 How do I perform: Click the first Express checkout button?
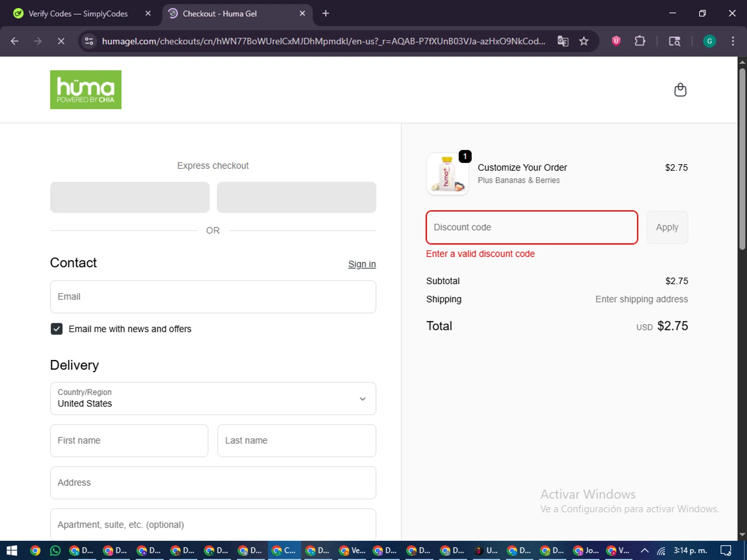click(x=130, y=197)
